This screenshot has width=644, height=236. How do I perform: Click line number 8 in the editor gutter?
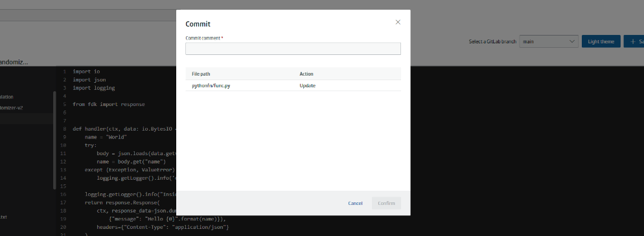[65, 129]
